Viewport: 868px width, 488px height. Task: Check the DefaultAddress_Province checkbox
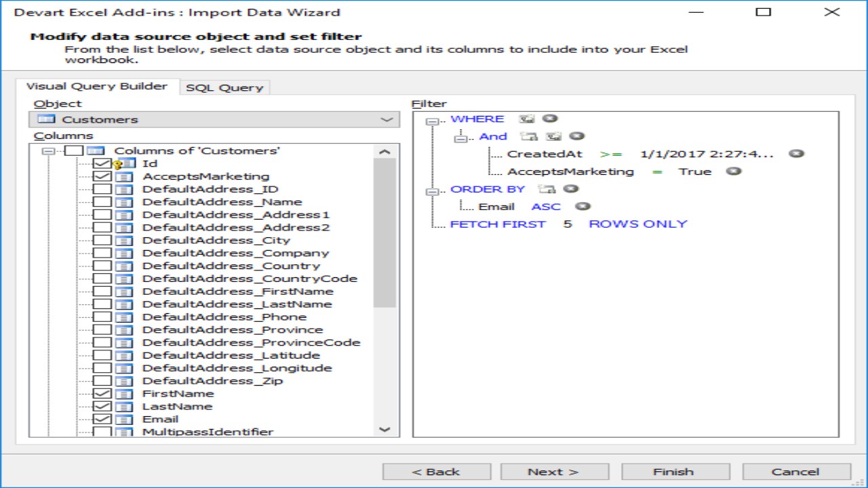(102, 329)
